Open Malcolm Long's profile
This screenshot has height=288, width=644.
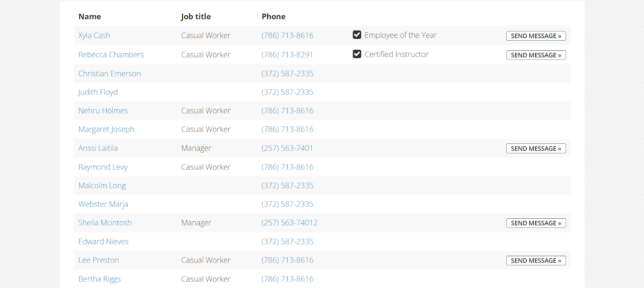[x=102, y=185]
